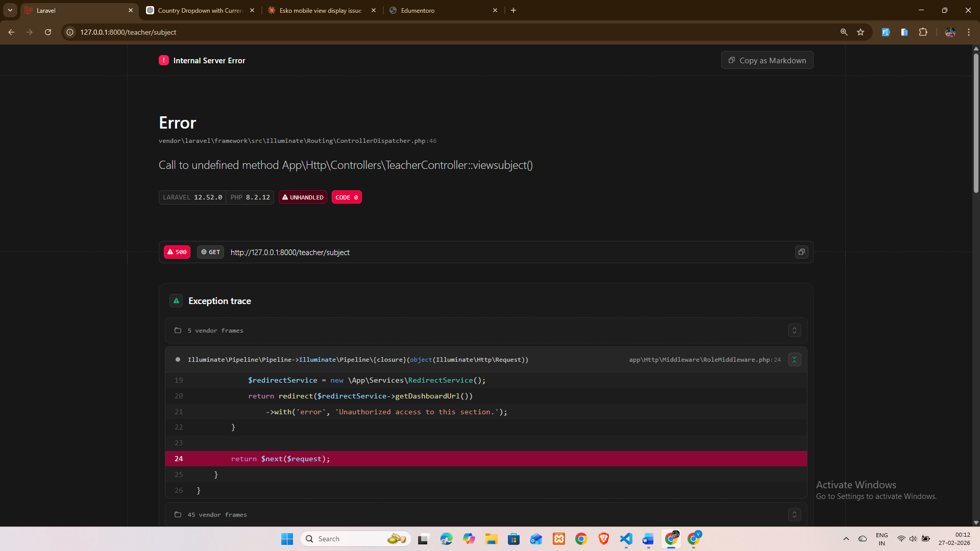Close the Edumentoro tab

tap(495, 10)
